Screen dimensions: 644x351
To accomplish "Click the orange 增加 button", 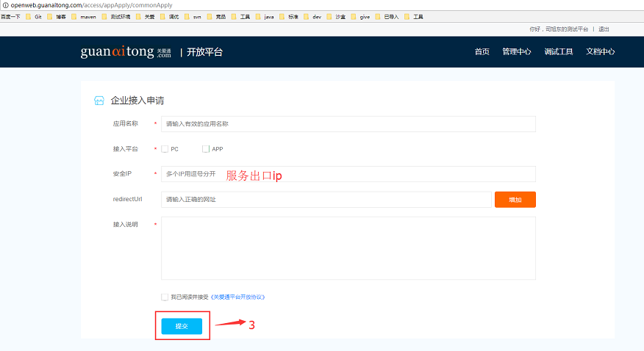I will pos(515,200).
